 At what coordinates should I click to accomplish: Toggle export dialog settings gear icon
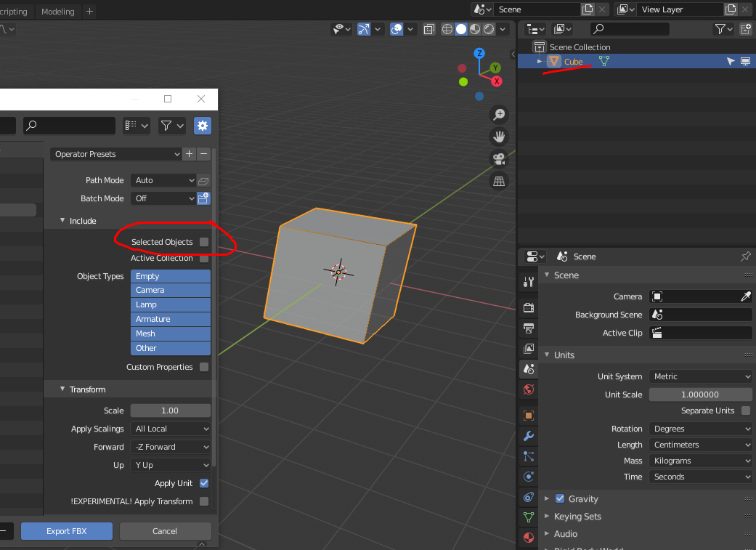click(x=203, y=126)
